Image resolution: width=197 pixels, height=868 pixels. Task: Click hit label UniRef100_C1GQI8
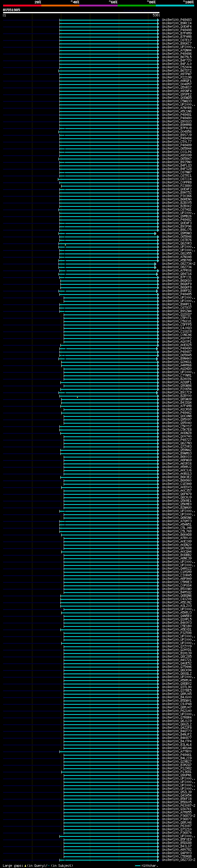177,331
